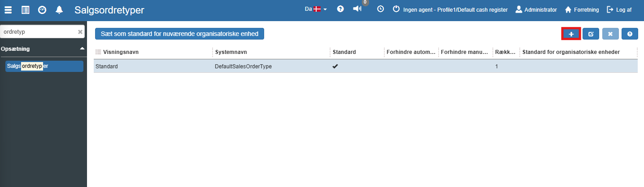This screenshot has height=187, width=644.
Task: Open the dashboard gauge icon
Action: pos(42,9)
